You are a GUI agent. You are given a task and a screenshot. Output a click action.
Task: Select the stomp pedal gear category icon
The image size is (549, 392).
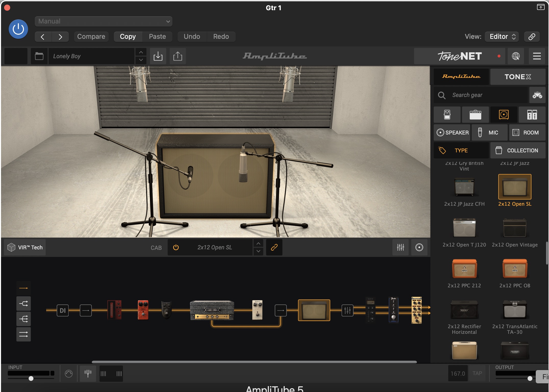click(x=447, y=115)
